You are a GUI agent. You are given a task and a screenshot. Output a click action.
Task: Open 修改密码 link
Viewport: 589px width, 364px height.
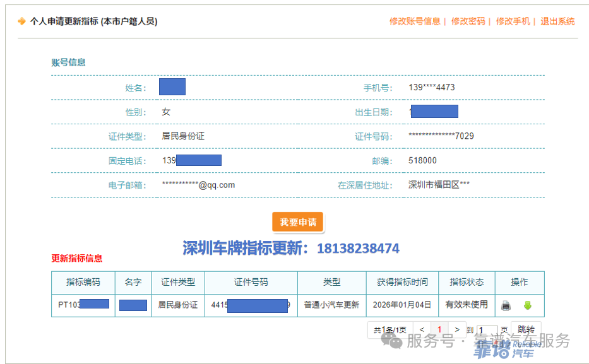click(x=468, y=21)
